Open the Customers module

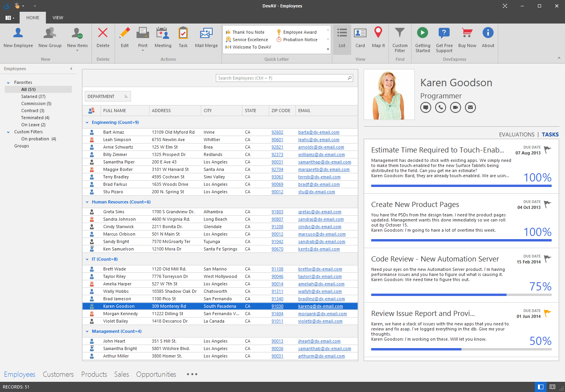point(58,374)
